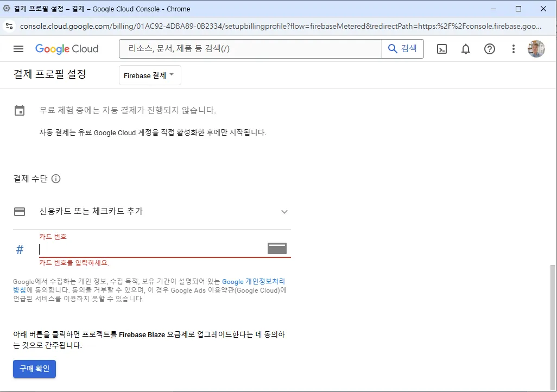557x392 pixels.
Task: Click the card image icon in card number field
Action: click(x=277, y=249)
